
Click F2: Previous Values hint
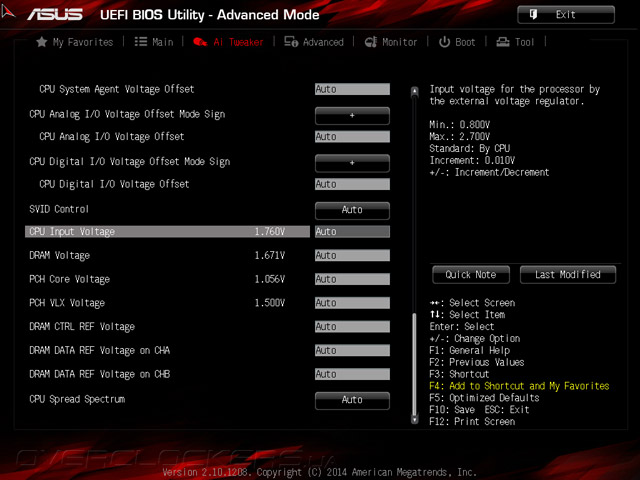477,362
